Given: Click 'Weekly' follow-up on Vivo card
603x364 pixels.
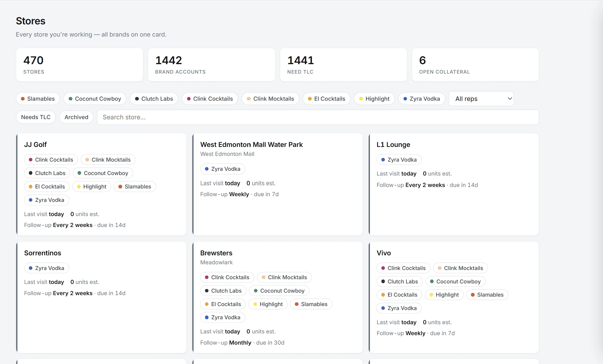Looking at the screenshot, I should [x=415, y=333].
